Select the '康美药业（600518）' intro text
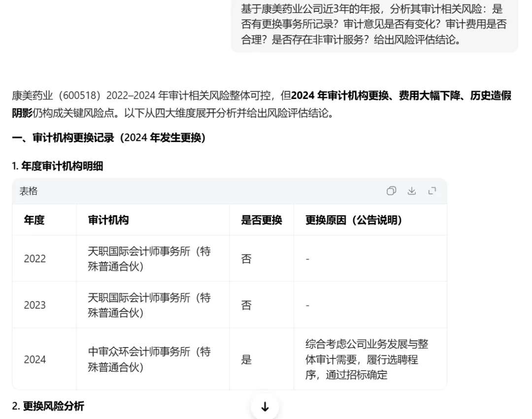The height and width of the screenshot is (419, 532). click(56, 96)
